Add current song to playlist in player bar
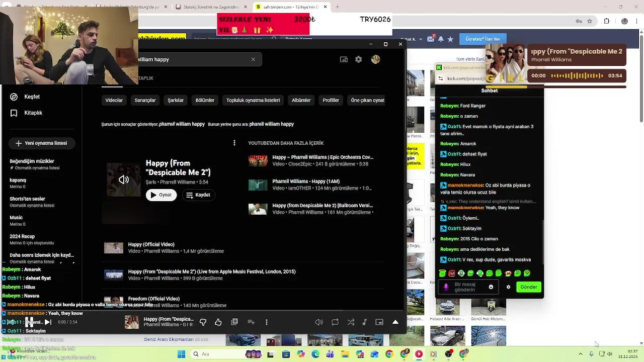 click(x=251, y=322)
